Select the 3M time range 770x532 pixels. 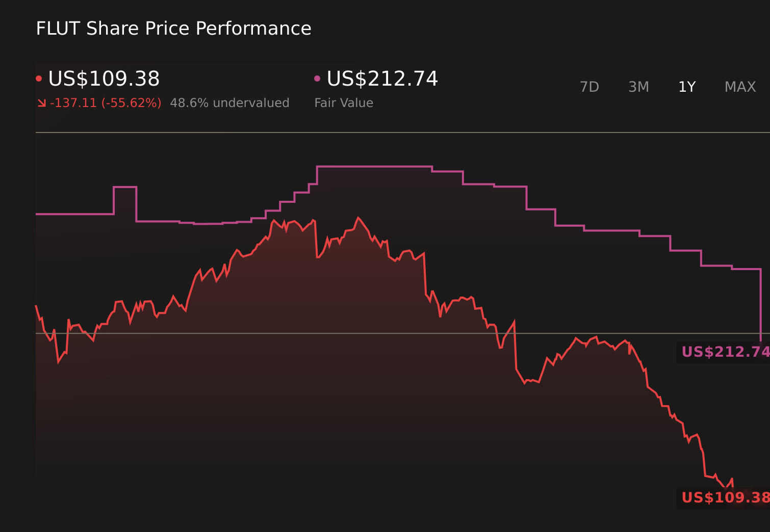(x=638, y=87)
